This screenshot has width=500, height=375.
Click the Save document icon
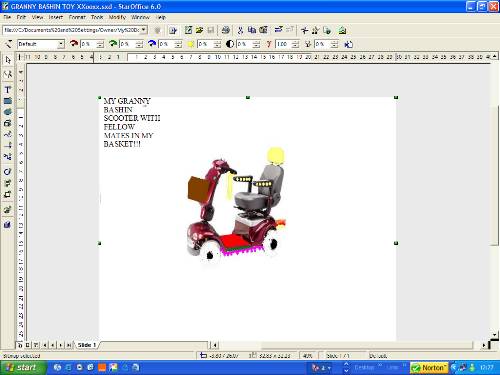point(211,30)
